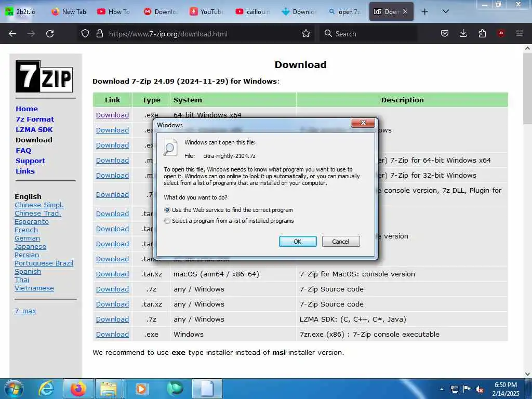The width and height of the screenshot is (532, 399).
Task: Show hidden system tray icons
Action: coord(442,389)
